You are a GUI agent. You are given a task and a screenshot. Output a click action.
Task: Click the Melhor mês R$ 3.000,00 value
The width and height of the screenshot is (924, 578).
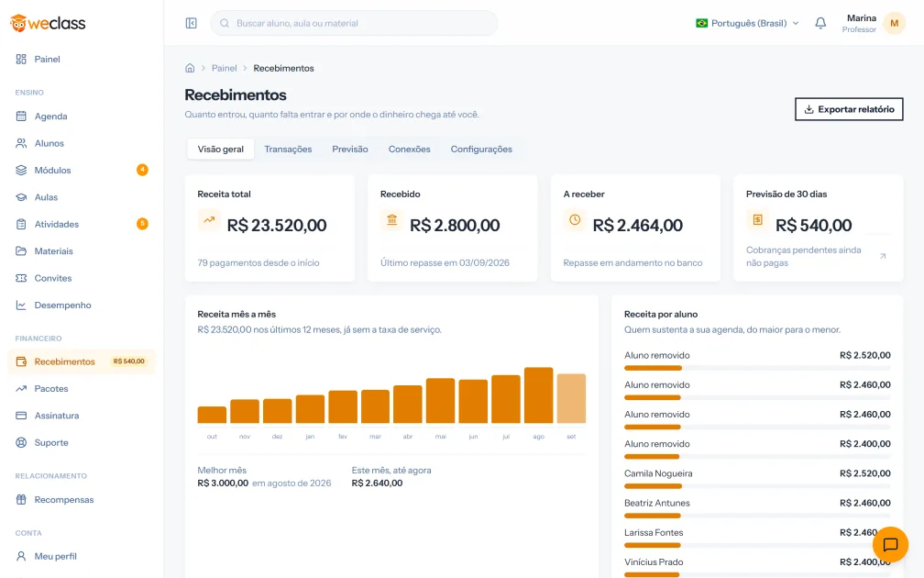(x=223, y=483)
